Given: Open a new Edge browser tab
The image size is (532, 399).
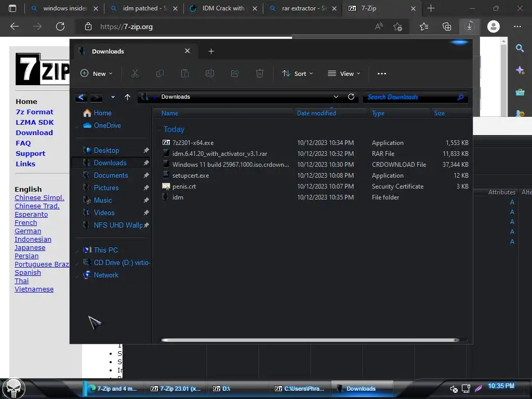Looking at the screenshot, I should point(431,8).
